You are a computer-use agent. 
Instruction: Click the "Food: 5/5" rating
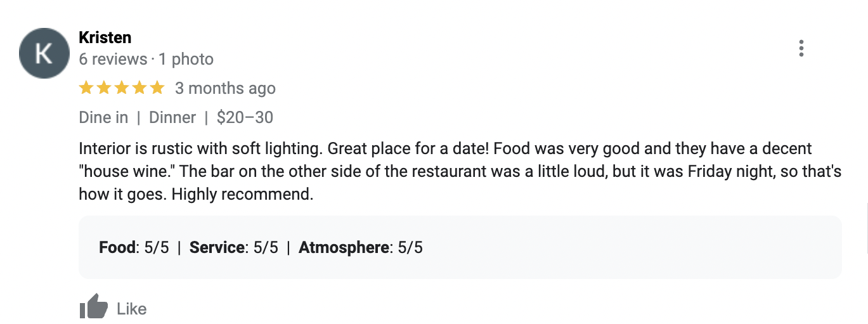[x=134, y=247]
